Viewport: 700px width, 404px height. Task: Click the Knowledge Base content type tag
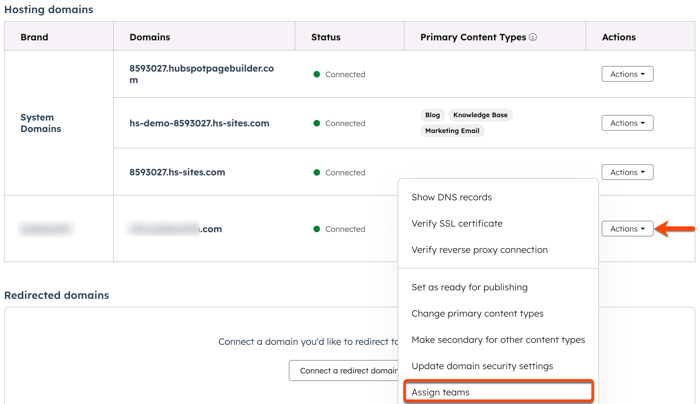[x=480, y=115]
